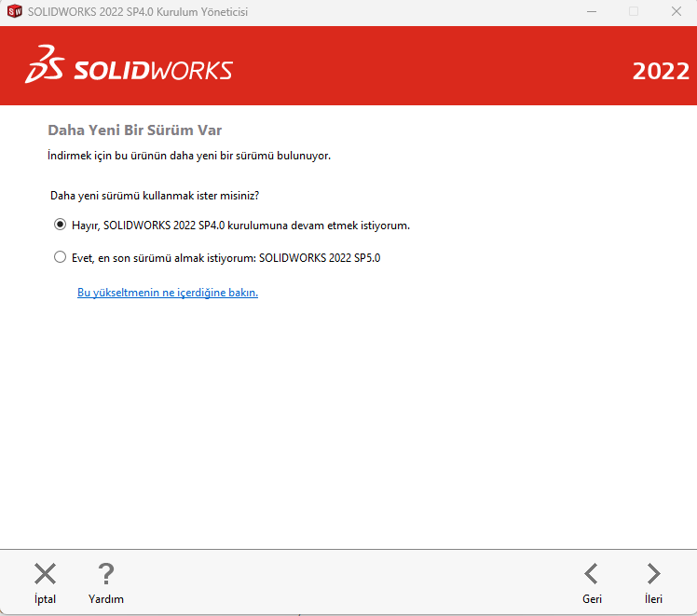The image size is (697, 616).
Task: Go back with the Geri arrow
Action: tap(591, 574)
